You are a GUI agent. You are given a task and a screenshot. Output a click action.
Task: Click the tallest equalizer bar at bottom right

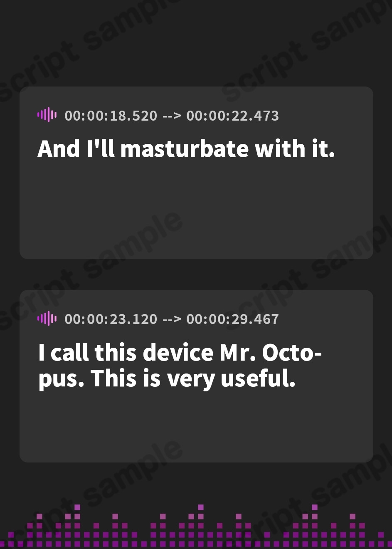pos(315,526)
